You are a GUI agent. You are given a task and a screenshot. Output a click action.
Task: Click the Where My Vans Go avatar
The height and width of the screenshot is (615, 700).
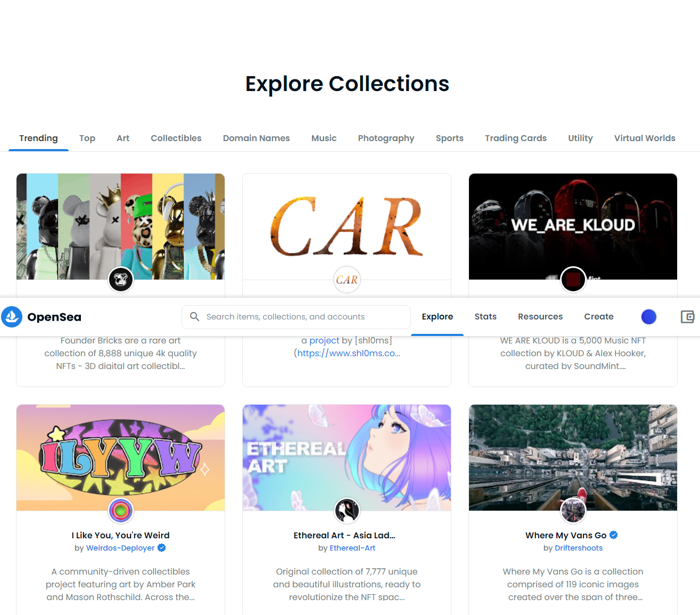[573, 511]
